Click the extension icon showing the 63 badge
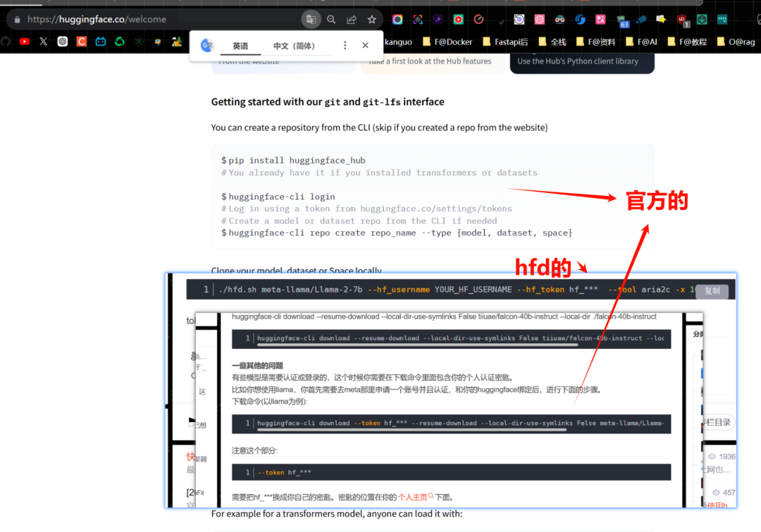This screenshot has width=761, height=532. (x=620, y=18)
